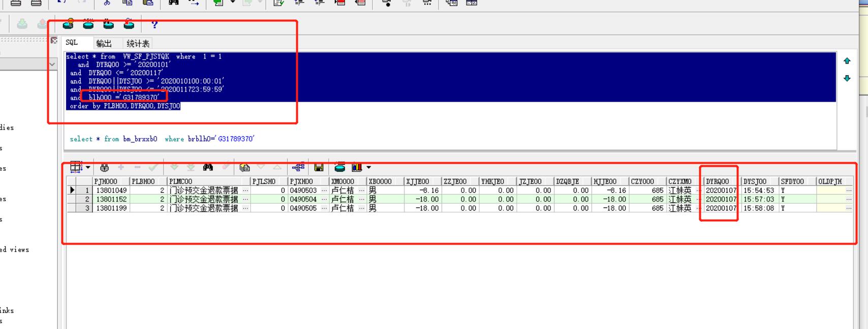Select row number 3 in the results grid

point(84,208)
